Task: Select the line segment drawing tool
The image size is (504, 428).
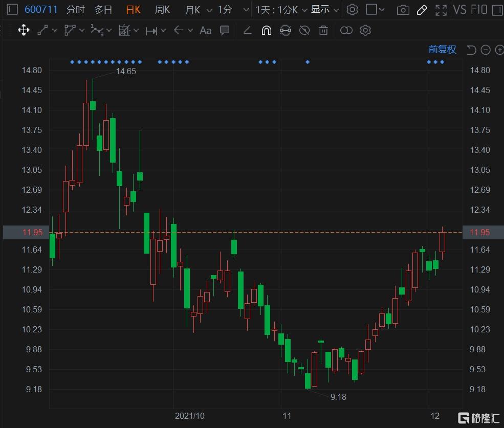Action: [x=43, y=30]
